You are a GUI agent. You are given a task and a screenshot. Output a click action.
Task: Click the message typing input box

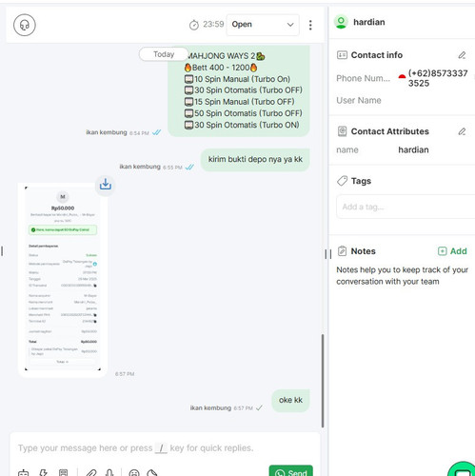[x=165, y=448]
